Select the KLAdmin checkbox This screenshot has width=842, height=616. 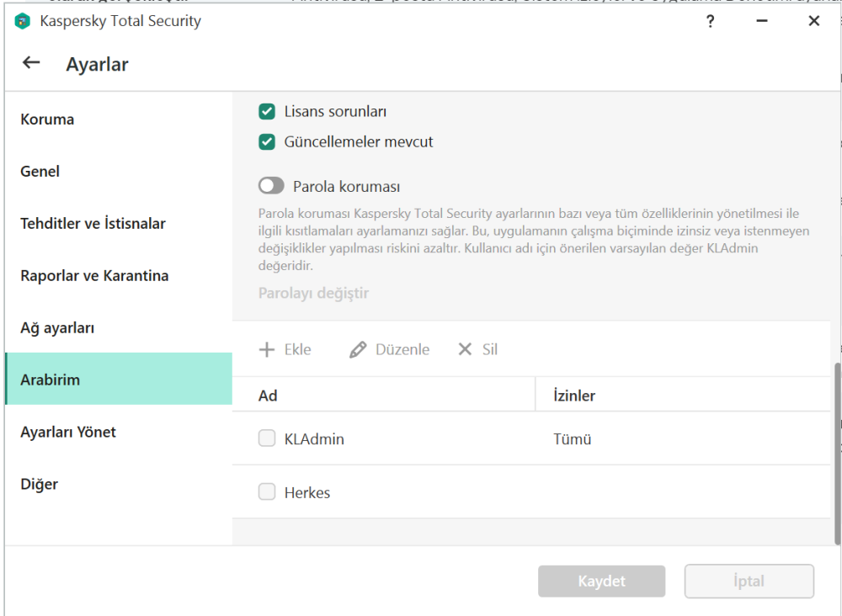(267, 438)
